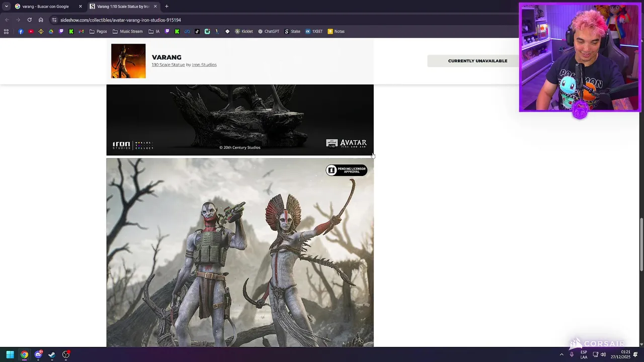
Task: Click the dark statue base image
Action: pyautogui.click(x=240, y=120)
